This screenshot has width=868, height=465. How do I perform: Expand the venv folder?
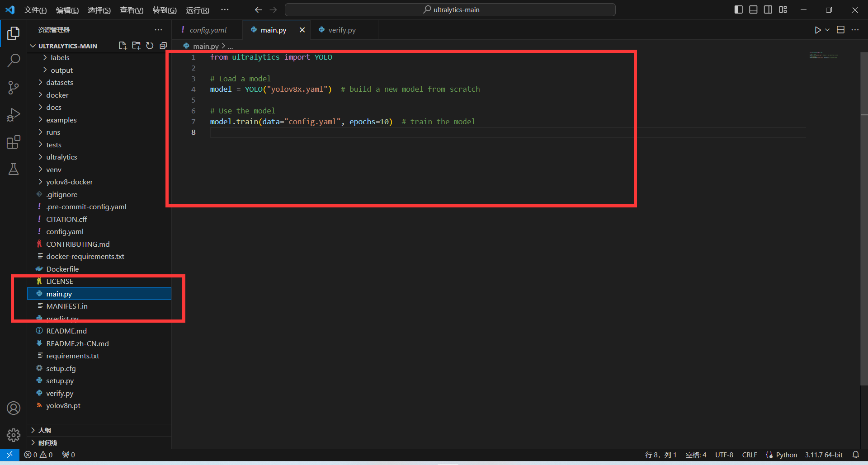tap(99, 169)
